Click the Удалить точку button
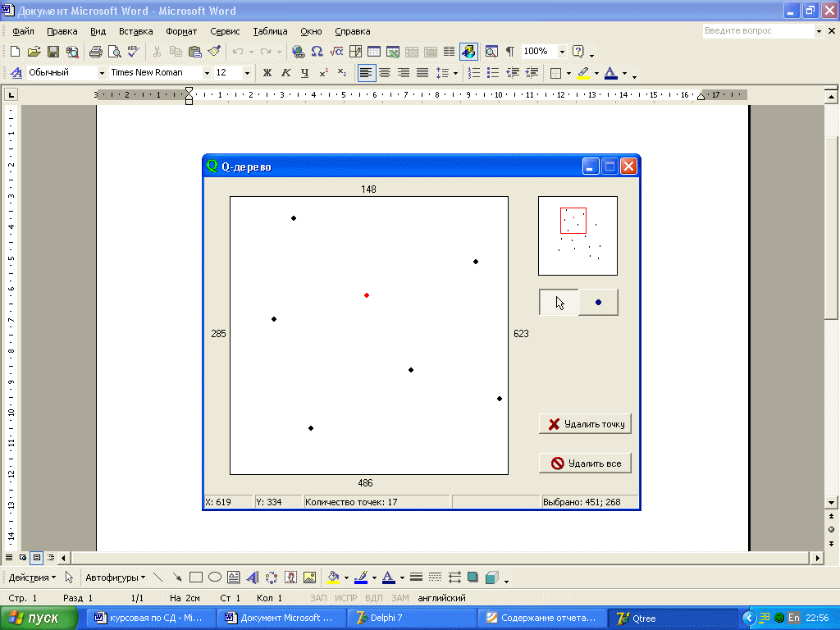Image resolution: width=840 pixels, height=630 pixels. click(x=585, y=424)
